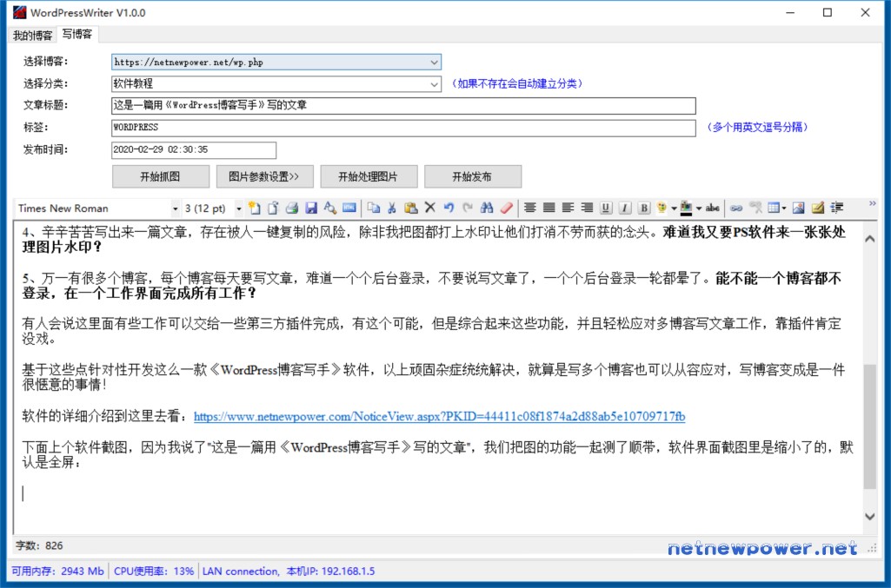Select the 写博客 tab
This screenshot has height=588, width=891.
(x=77, y=34)
